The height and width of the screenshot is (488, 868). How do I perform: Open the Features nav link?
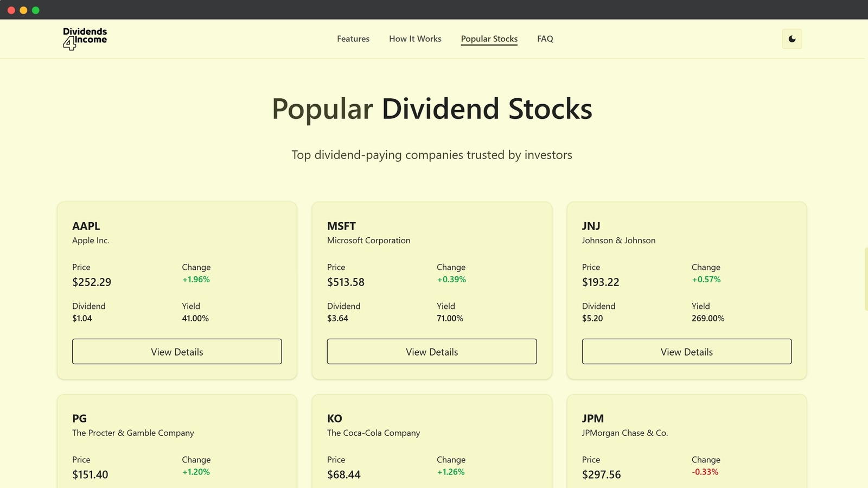click(353, 39)
